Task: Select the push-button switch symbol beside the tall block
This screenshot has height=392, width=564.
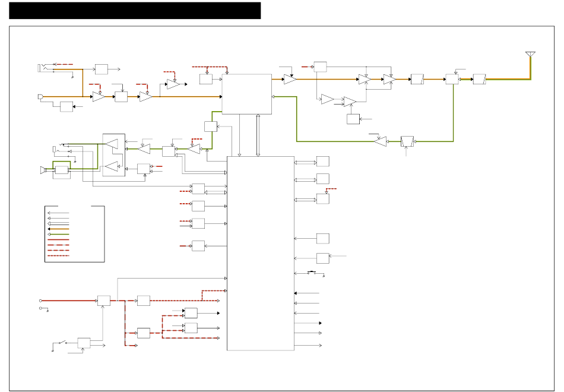Action: pyautogui.click(x=312, y=273)
